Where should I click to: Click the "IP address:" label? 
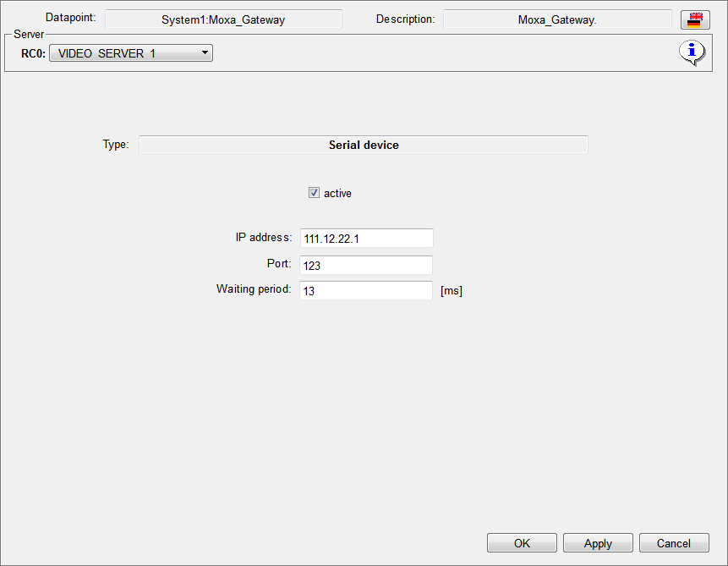pyautogui.click(x=263, y=238)
